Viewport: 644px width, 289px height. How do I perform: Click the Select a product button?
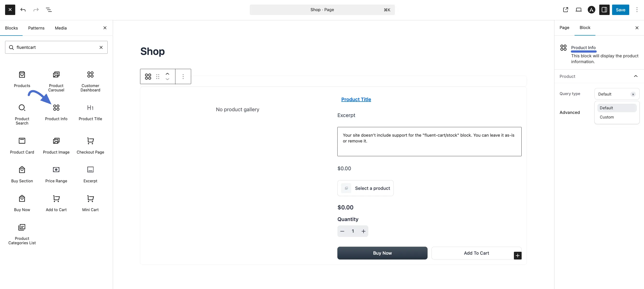click(x=365, y=188)
